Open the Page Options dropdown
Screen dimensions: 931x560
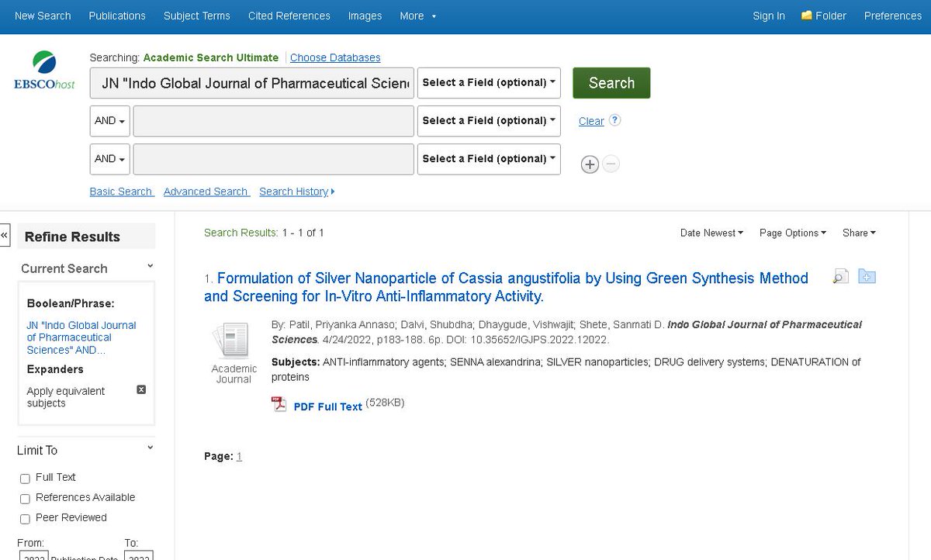click(793, 233)
